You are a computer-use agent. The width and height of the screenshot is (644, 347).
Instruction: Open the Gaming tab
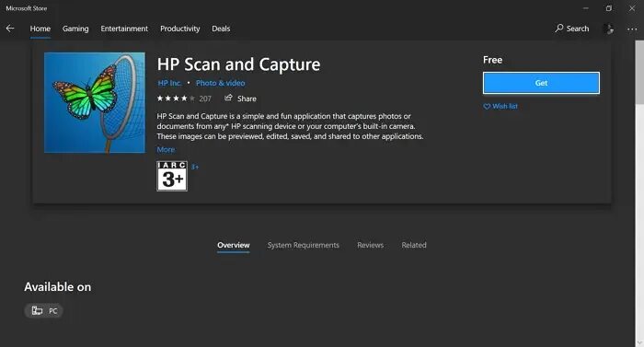[75, 29]
